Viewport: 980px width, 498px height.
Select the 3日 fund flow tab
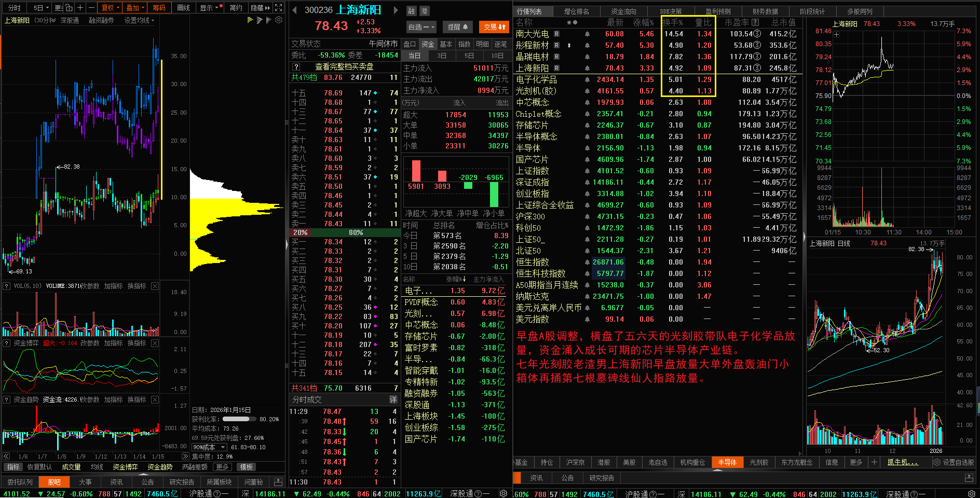(x=442, y=56)
